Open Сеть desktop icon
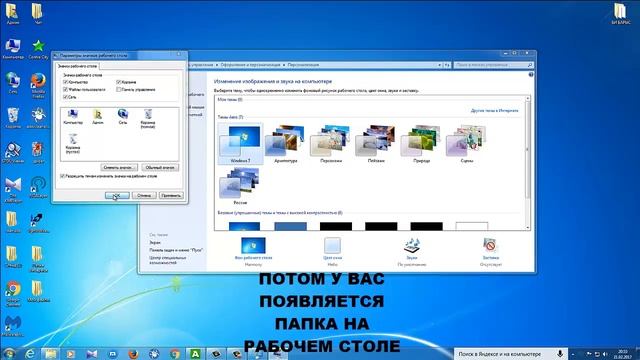640x360 pixels. (x=13, y=83)
